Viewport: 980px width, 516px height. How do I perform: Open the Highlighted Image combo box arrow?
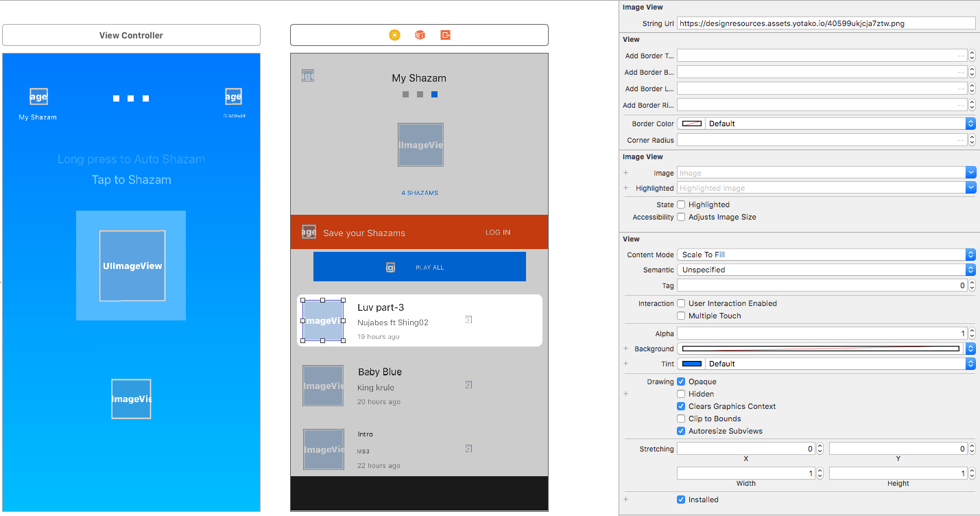pos(970,188)
